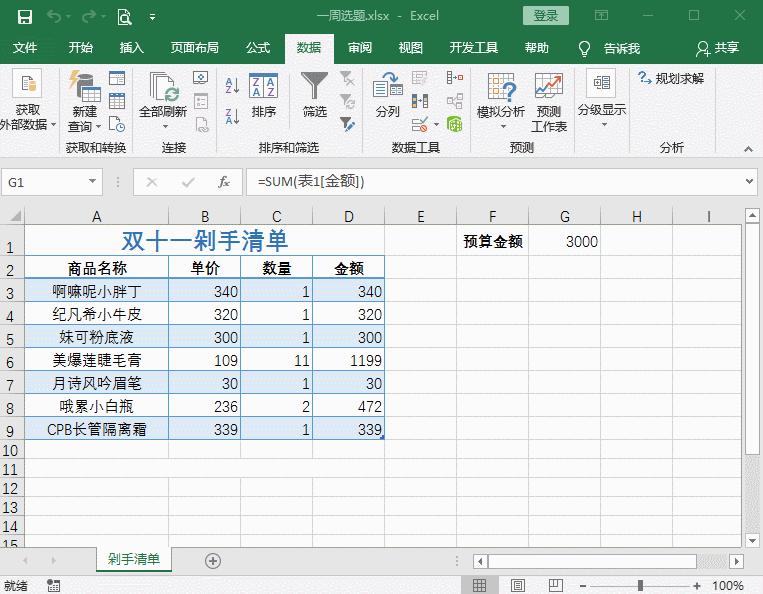Viewport: 763px width, 594px height.
Task: Click the 获取外部数据 button
Action: (x=27, y=101)
